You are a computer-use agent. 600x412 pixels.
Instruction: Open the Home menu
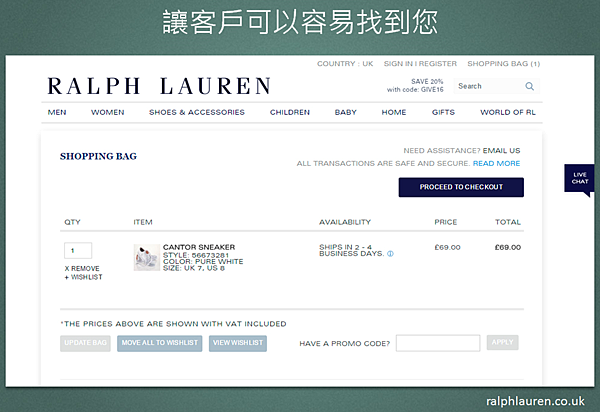[x=394, y=112]
